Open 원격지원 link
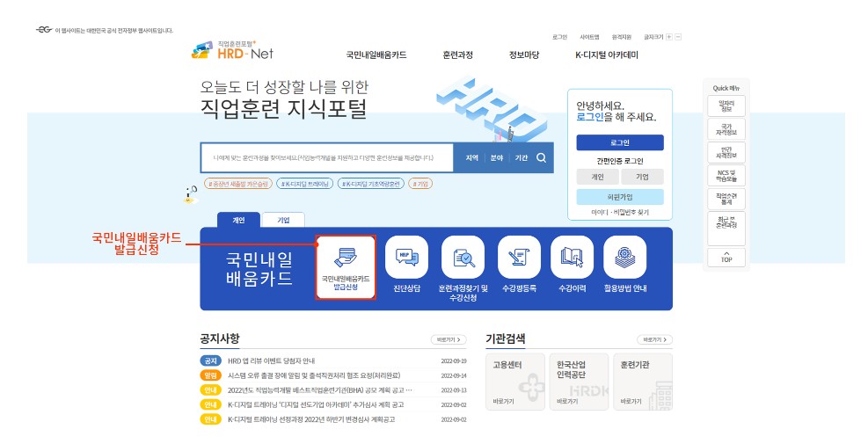Viewport: 868px width, 444px height. pos(621,37)
